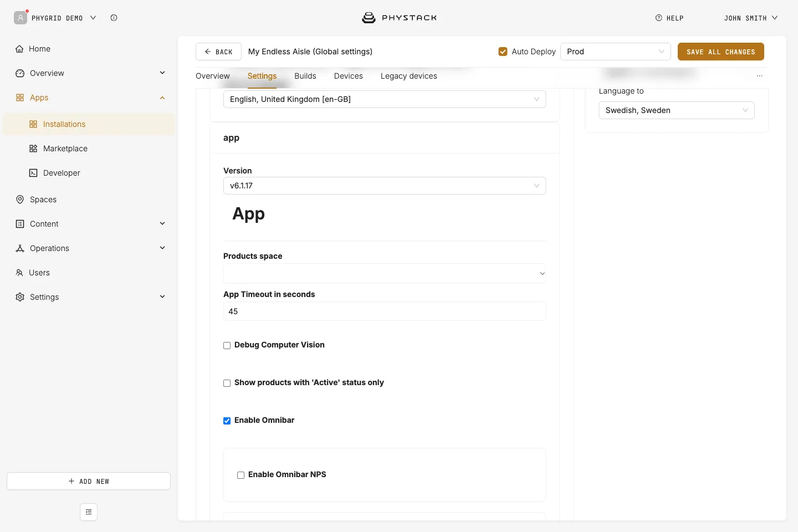Click the Users people icon
This screenshot has width=798, height=532.
click(x=19, y=273)
